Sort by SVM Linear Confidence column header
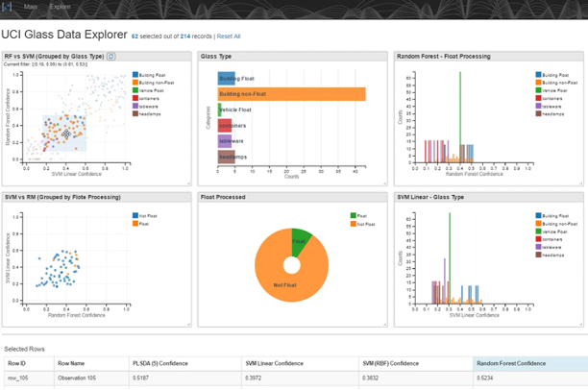This screenshot has width=588, height=390. 300,364
